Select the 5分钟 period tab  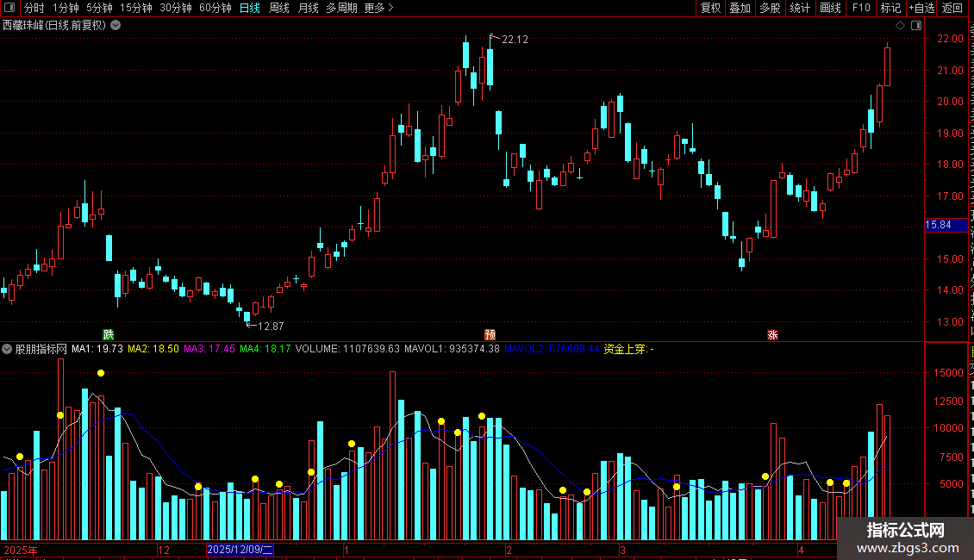pyautogui.click(x=99, y=8)
